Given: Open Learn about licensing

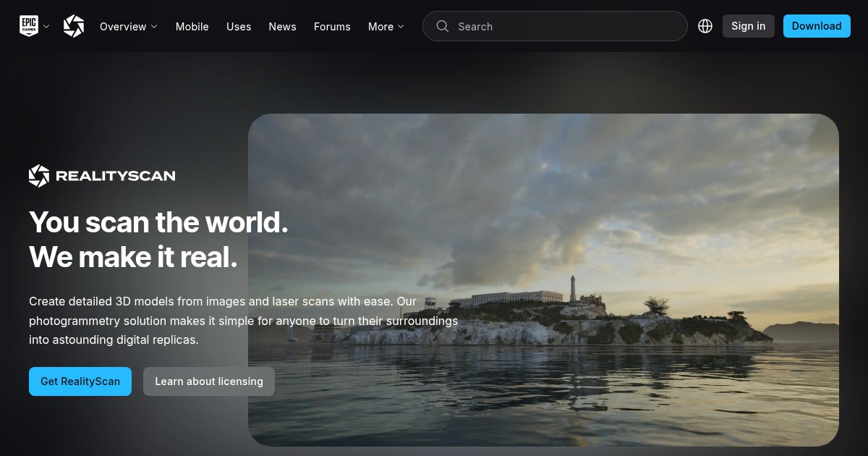Looking at the screenshot, I should click(x=209, y=381).
